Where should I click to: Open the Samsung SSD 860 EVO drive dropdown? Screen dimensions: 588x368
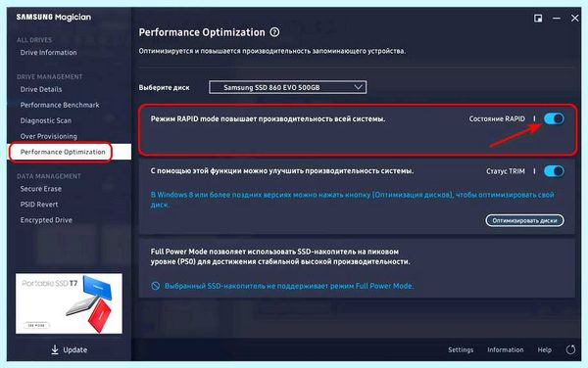[x=287, y=87]
